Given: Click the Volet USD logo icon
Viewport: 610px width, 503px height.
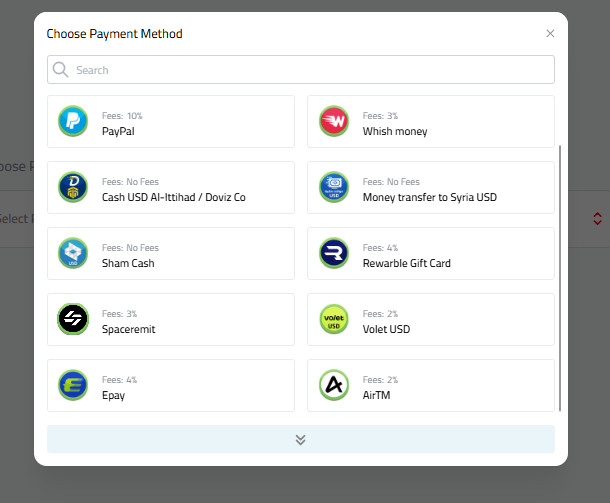Looking at the screenshot, I should click(x=334, y=319).
